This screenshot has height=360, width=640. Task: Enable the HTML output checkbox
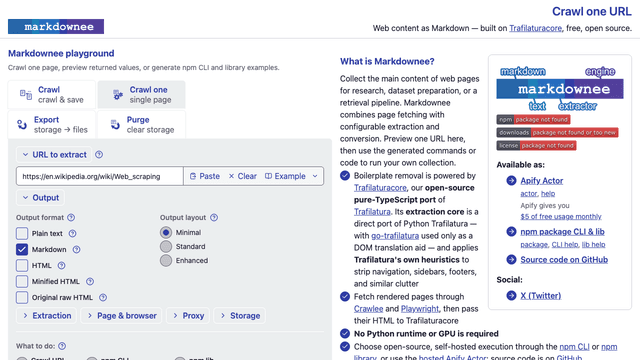22,266
